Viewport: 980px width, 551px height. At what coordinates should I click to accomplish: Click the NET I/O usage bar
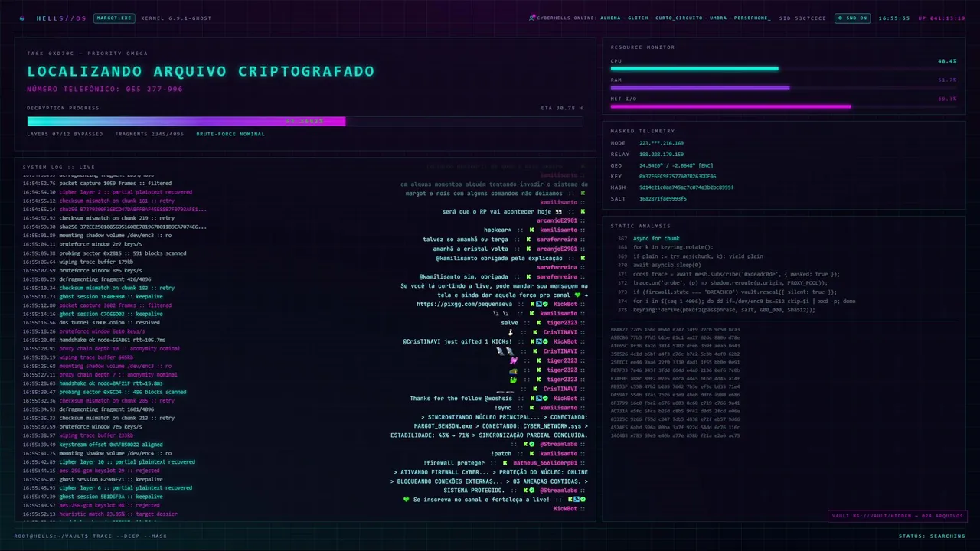[x=783, y=106]
